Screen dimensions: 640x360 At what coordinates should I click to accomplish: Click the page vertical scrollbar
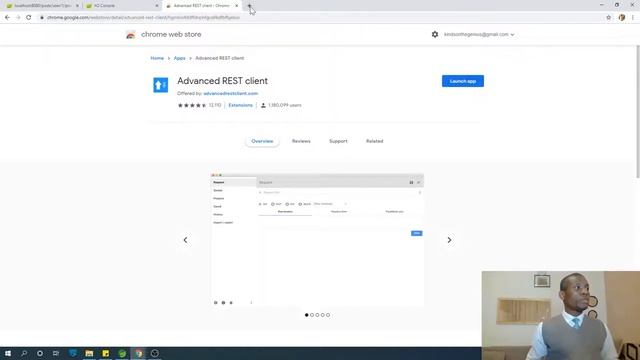point(638,112)
